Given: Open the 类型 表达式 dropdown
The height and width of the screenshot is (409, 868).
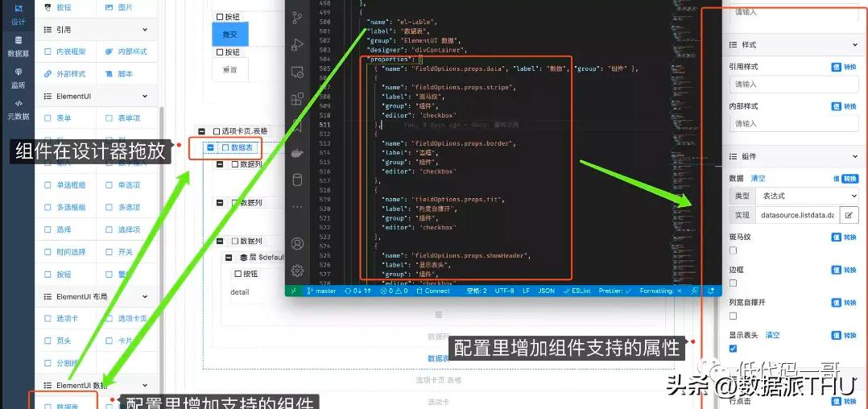Looking at the screenshot, I should coord(807,196).
